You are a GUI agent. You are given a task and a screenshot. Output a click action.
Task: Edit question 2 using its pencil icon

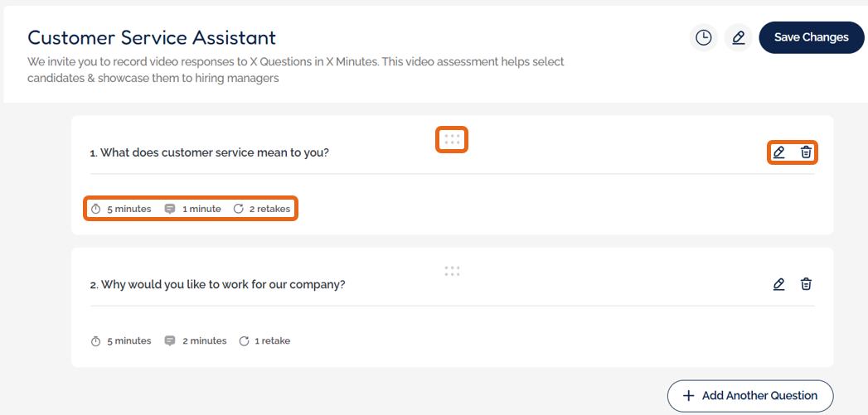tap(778, 284)
